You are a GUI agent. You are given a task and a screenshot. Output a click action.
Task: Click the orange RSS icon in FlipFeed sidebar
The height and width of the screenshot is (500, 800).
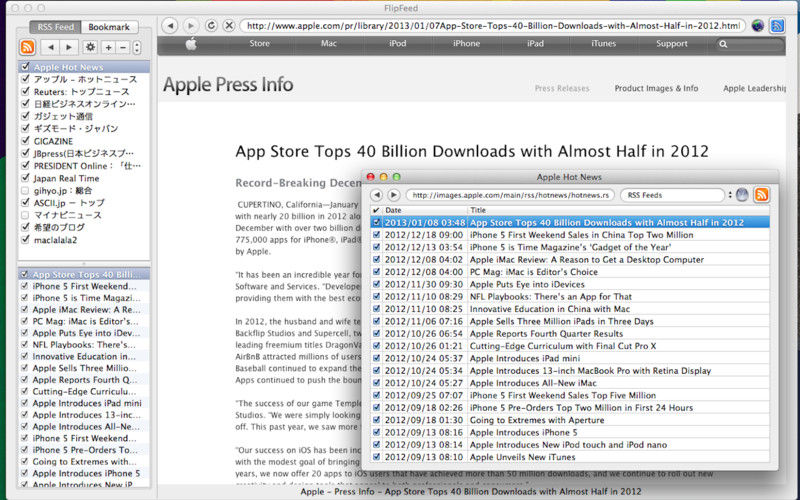[x=28, y=47]
